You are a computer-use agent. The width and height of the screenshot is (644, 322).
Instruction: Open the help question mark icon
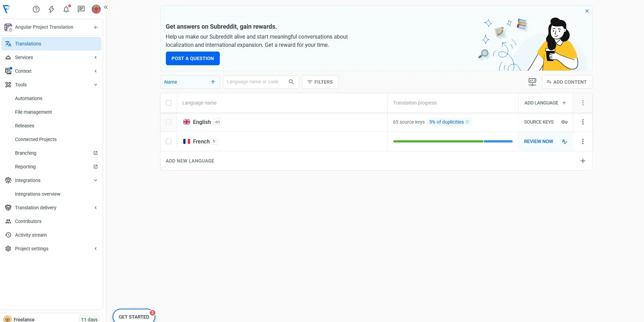(x=36, y=9)
